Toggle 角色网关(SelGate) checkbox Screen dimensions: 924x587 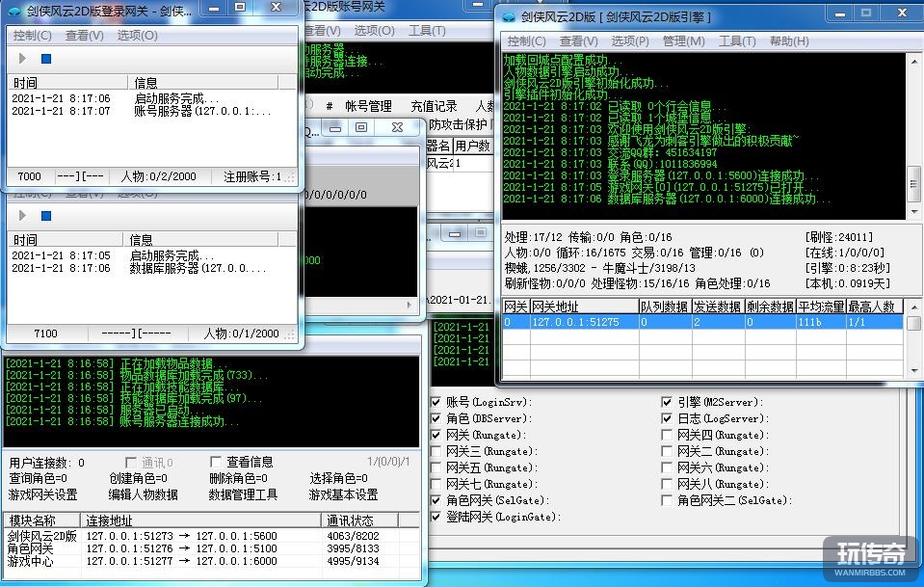436,500
